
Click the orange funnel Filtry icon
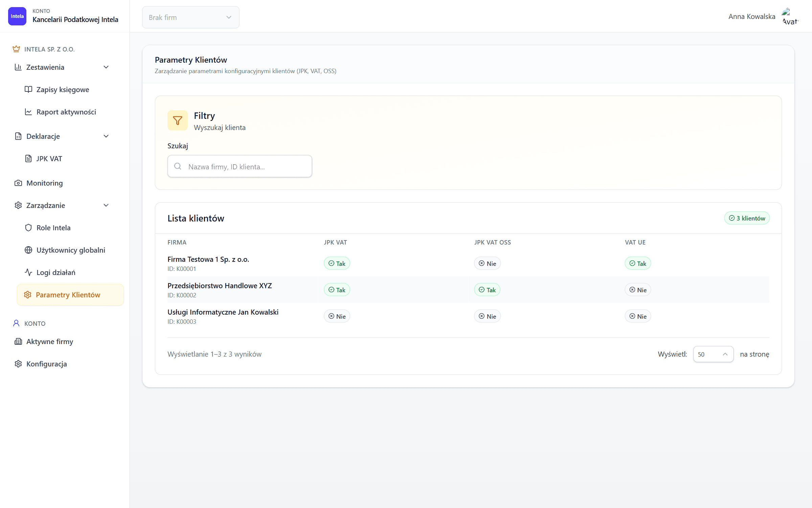click(178, 120)
